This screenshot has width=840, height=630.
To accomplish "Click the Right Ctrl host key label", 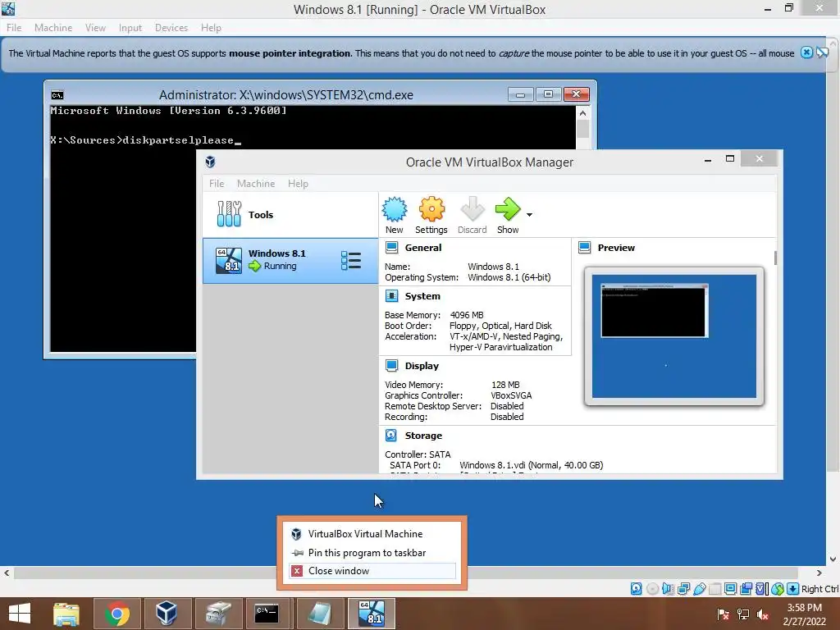I will 819,589.
